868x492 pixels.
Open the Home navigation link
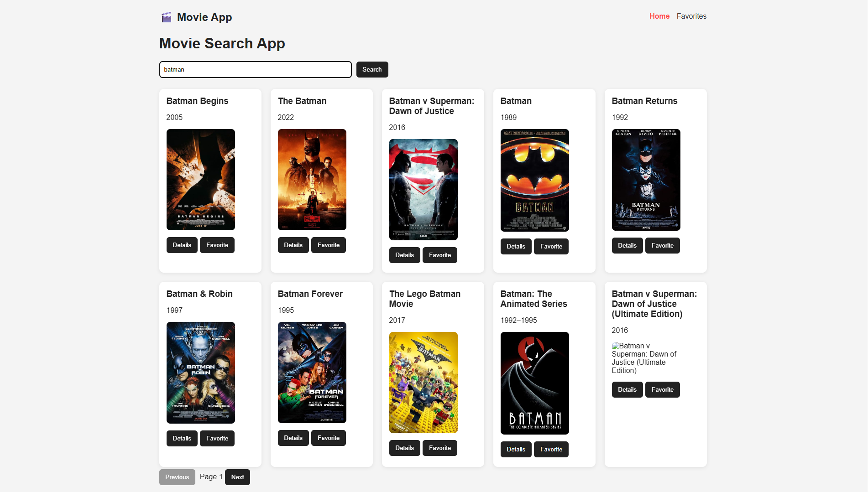tap(659, 16)
